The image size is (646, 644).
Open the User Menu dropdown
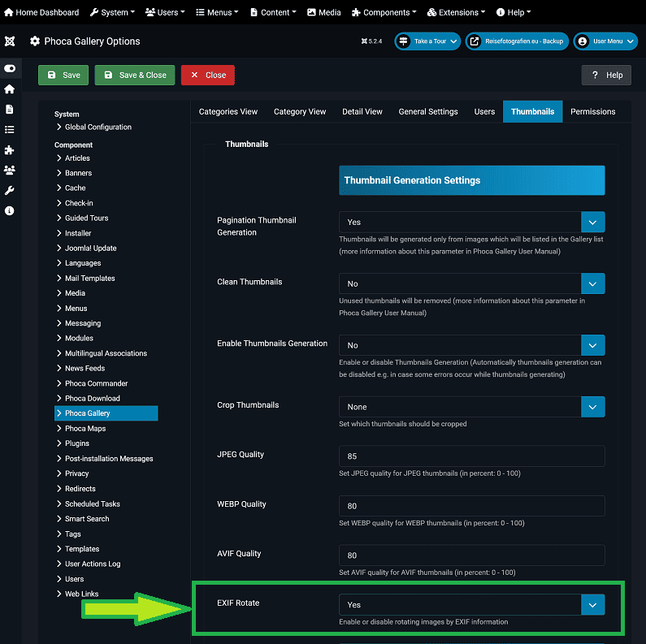tap(605, 41)
